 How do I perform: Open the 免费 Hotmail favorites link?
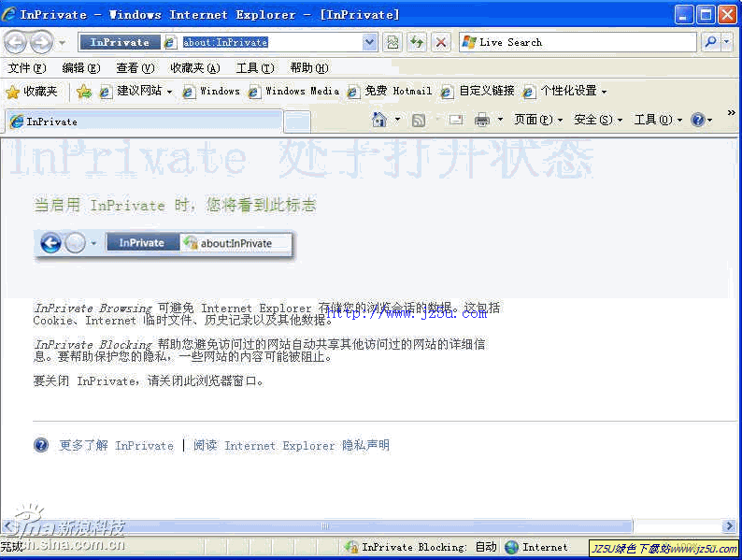(x=389, y=91)
